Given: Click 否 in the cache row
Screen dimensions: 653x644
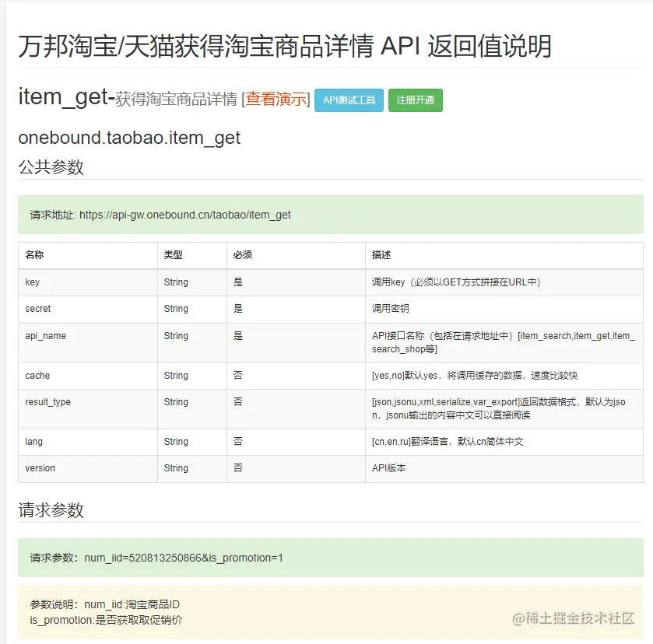Looking at the screenshot, I should point(238,376).
